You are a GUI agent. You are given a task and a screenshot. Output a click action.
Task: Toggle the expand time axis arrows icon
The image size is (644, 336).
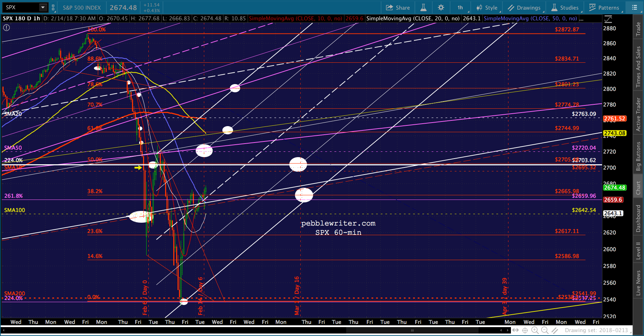pos(515,330)
